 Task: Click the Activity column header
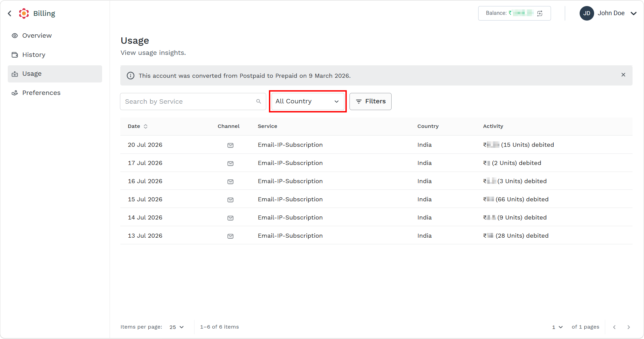tap(493, 126)
